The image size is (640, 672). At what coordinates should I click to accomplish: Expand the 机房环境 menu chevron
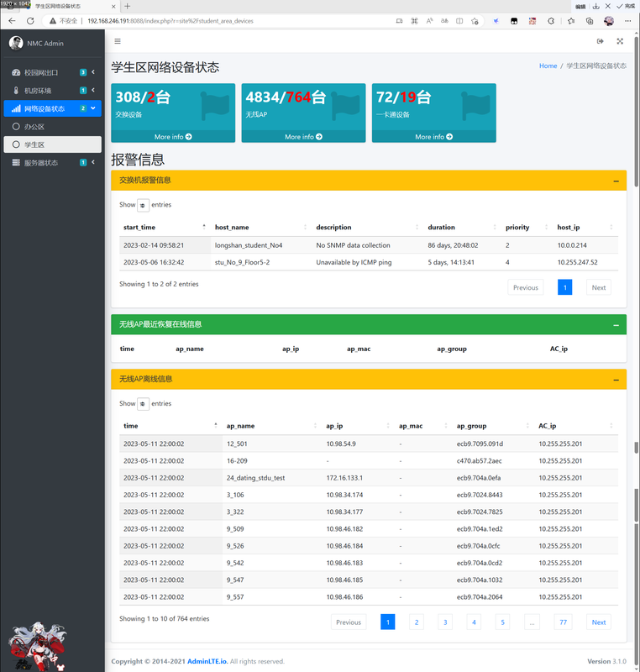(93, 90)
